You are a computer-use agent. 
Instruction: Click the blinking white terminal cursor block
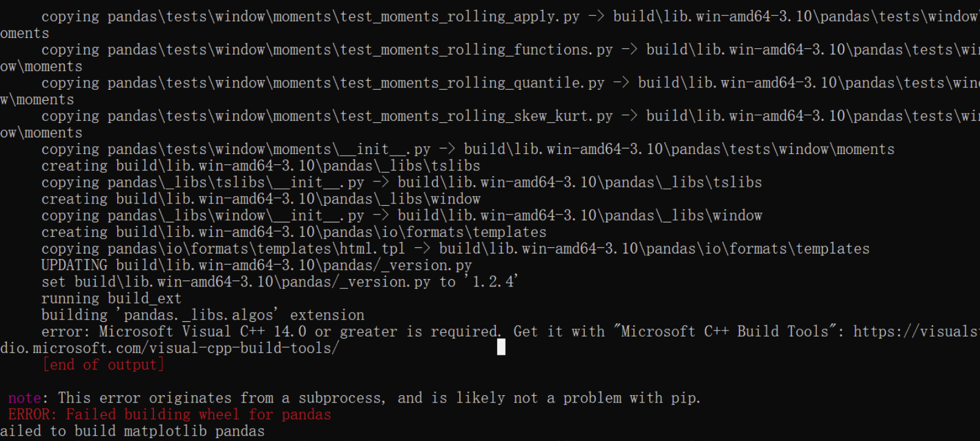(501, 347)
